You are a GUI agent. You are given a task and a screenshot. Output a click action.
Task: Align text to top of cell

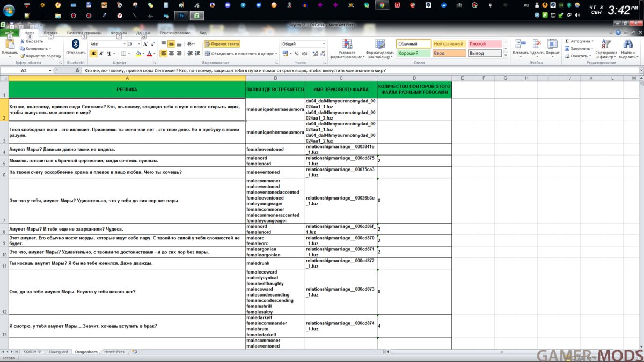[164, 44]
